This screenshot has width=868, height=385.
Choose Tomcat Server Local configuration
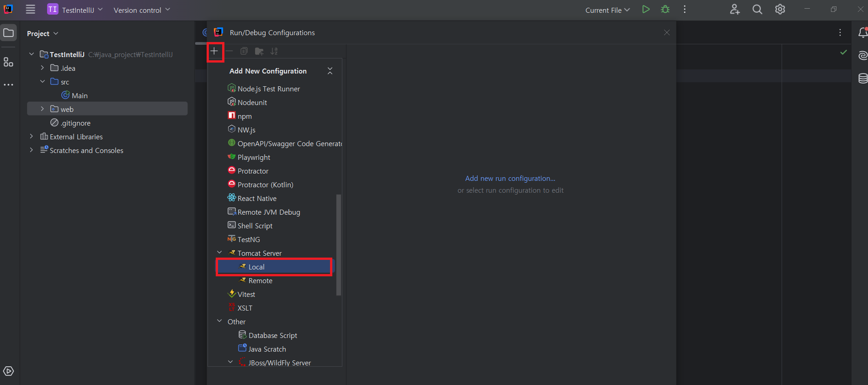click(275, 267)
